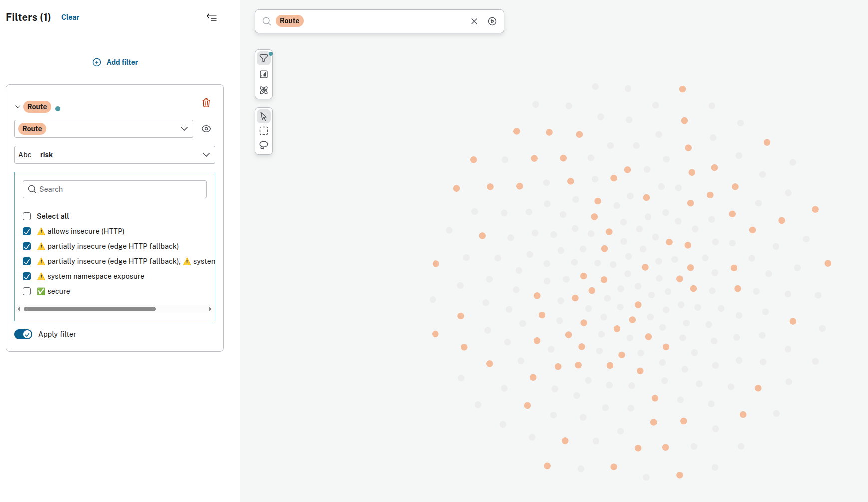This screenshot has width=868, height=502.
Task: Run the search query play button
Action: tap(492, 21)
